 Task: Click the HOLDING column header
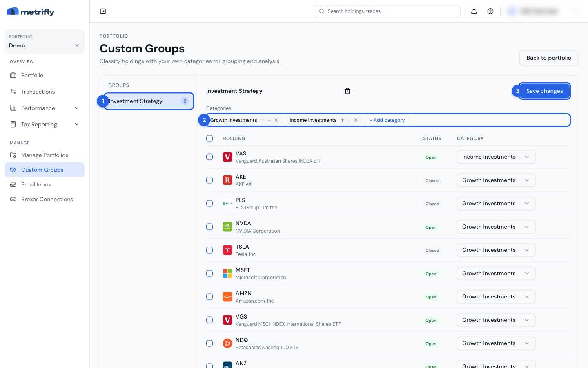[x=234, y=139]
